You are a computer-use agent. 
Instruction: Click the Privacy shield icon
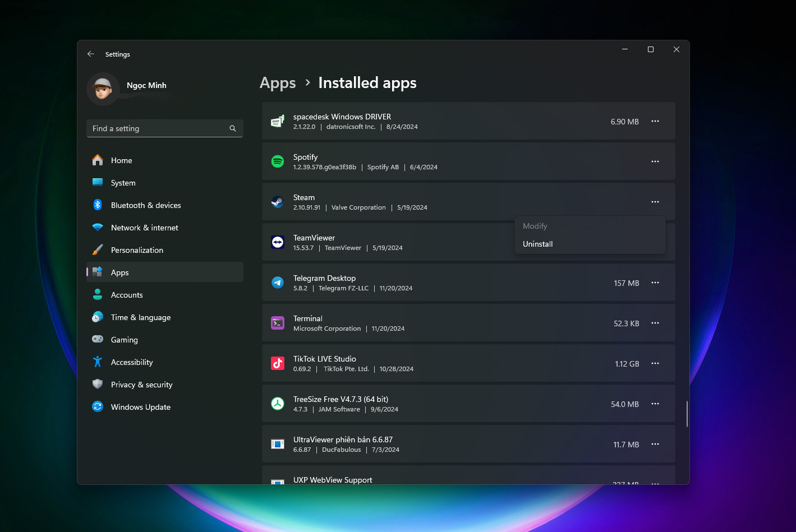click(x=98, y=385)
